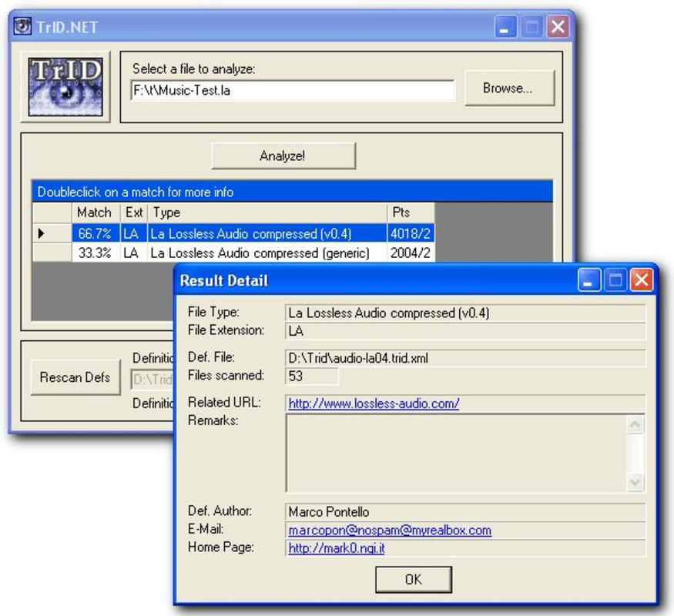The image size is (674, 616).
Task: Click the Rescan Defs button
Action: [75, 377]
